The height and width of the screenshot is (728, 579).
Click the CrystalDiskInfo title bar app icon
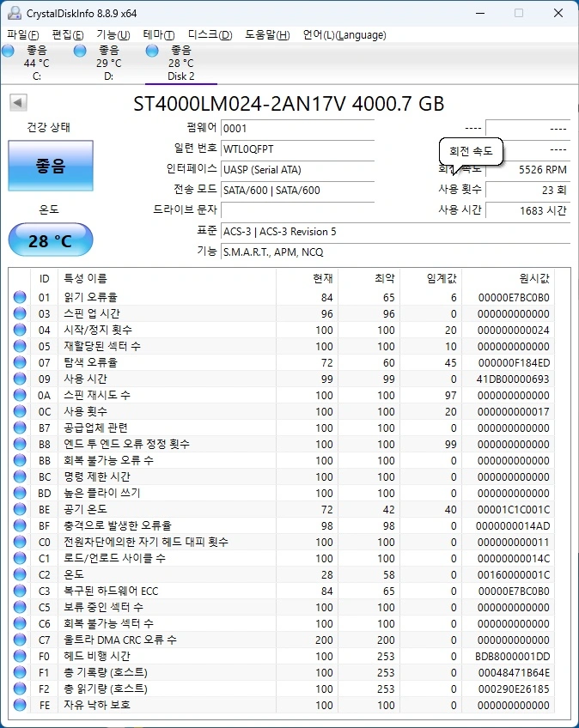pyautogui.click(x=15, y=13)
